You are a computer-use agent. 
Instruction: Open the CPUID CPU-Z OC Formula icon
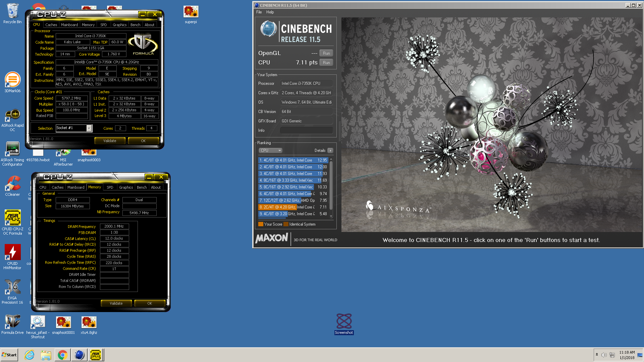click(x=12, y=222)
